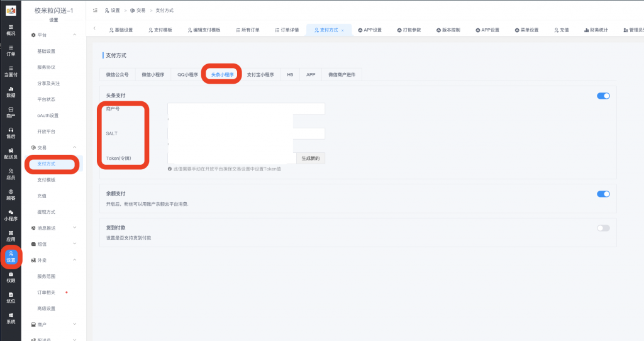The image size is (644, 341).
Task: Open 小程序 mini-program in the dark rail
Action: [x=11, y=215]
